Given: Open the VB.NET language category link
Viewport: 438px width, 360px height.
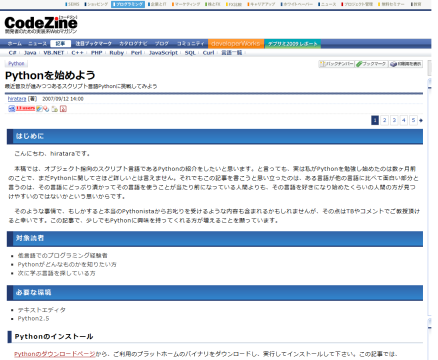Looking at the screenshot, I should point(54,53).
